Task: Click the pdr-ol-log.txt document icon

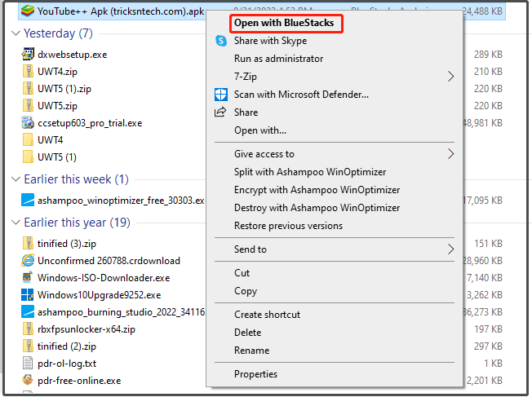Action: click(x=28, y=363)
